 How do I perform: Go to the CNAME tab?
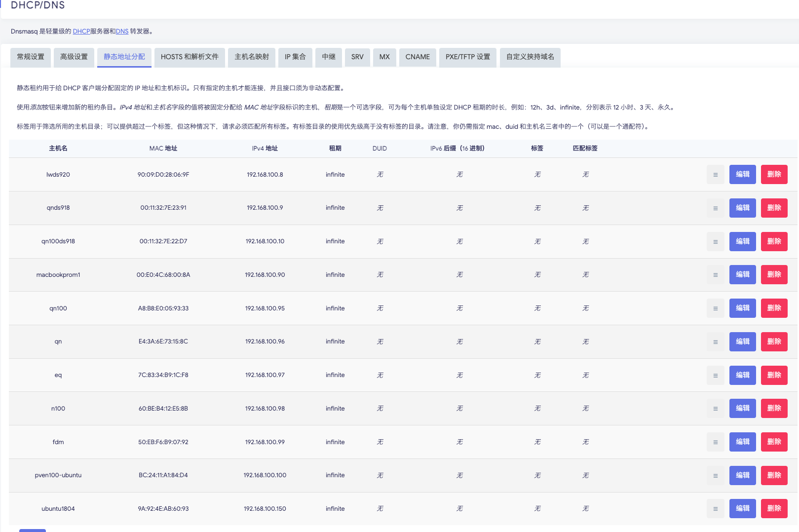[418, 57]
